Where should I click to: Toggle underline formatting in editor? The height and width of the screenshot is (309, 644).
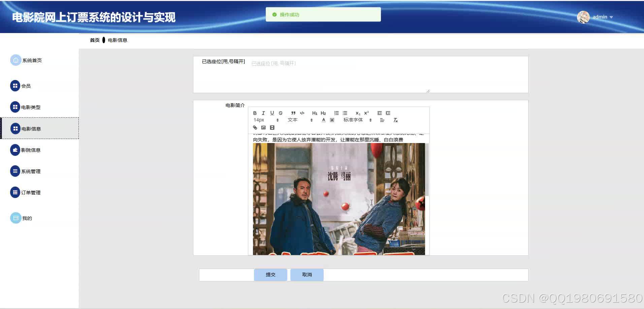(x=272, y=113)
